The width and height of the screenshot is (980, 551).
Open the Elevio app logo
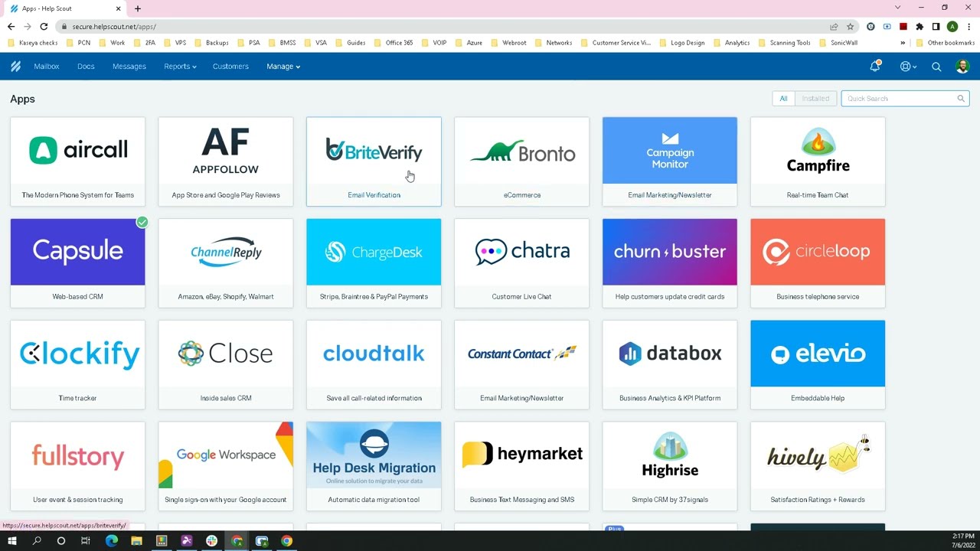[x=818, y=354]
